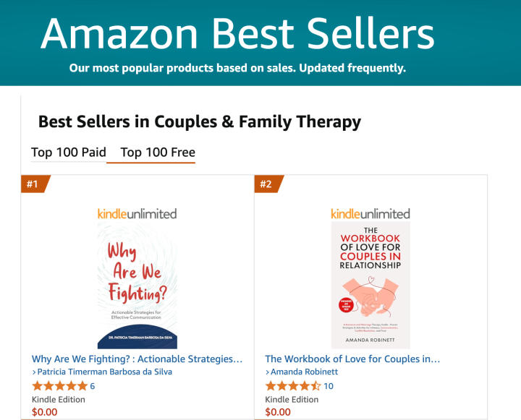Visit author Amanda Robinett's page

[x=304, y=372]
